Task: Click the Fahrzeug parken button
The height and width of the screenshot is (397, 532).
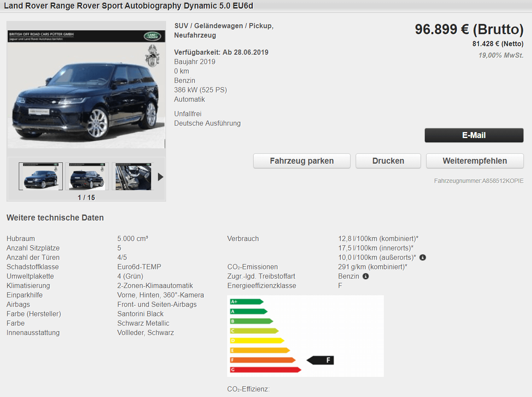Action: [302, 161]
